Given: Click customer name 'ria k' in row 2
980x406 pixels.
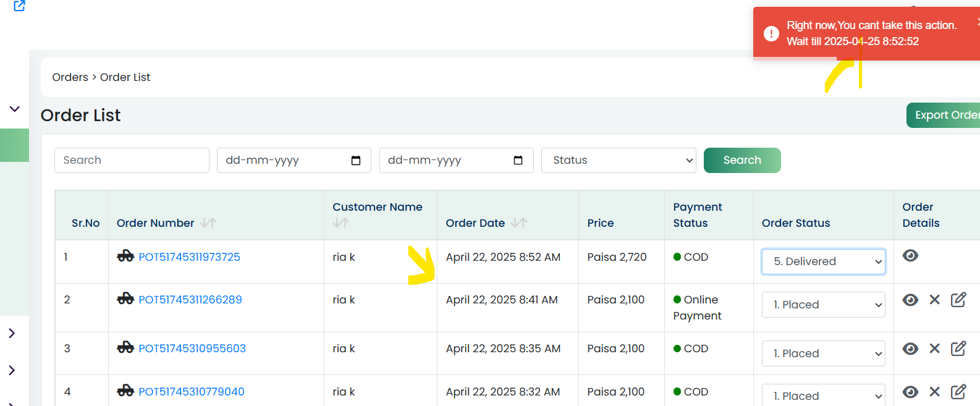Looking at the screenshot, I should 344,300.
